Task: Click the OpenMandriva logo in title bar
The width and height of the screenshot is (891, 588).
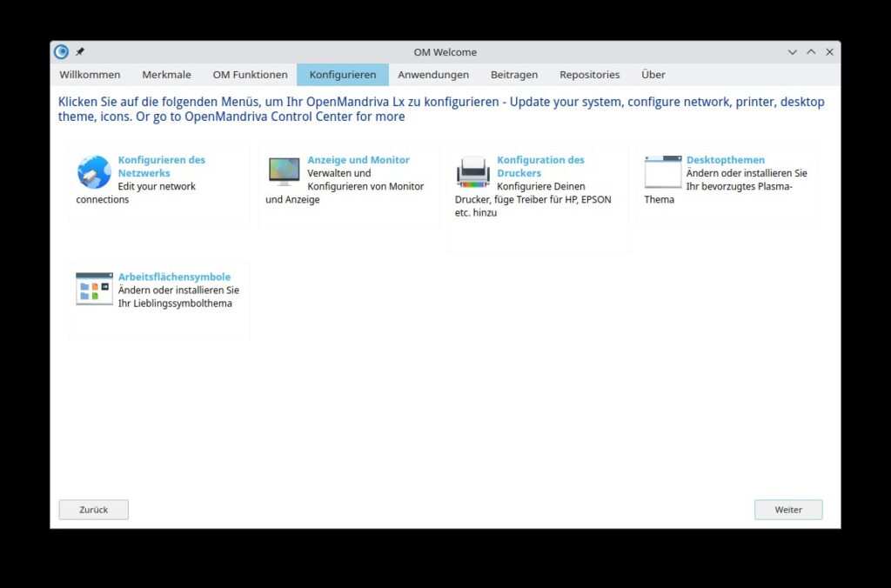Action: click(62, 51)
